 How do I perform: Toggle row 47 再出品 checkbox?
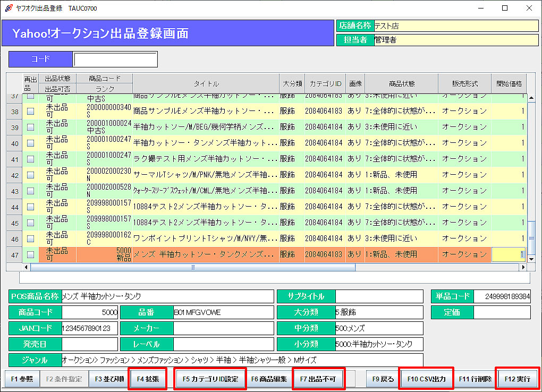click(x=30, y=255)
